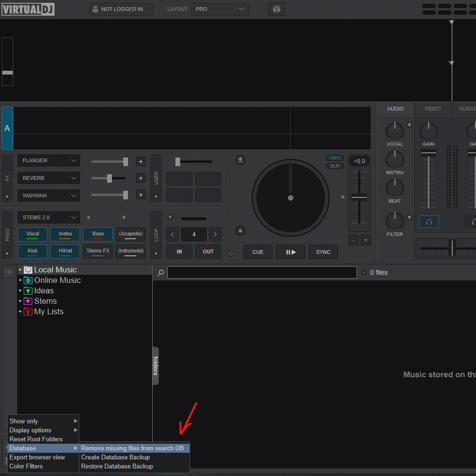Click plus button next to REVERB
Viewport: 476px width, 476px height.
140,178
